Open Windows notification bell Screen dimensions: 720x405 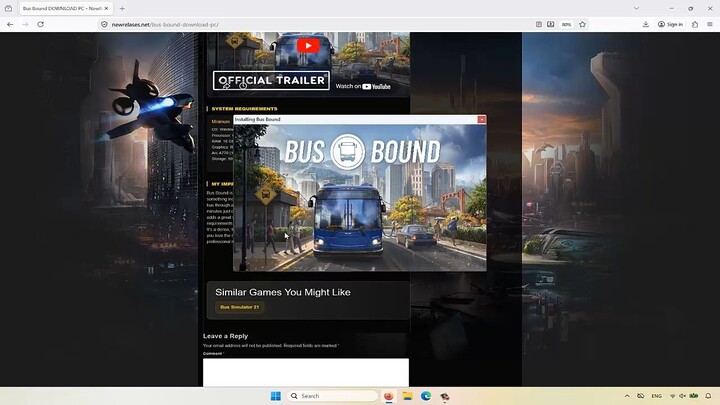click(x=708, y=396)
